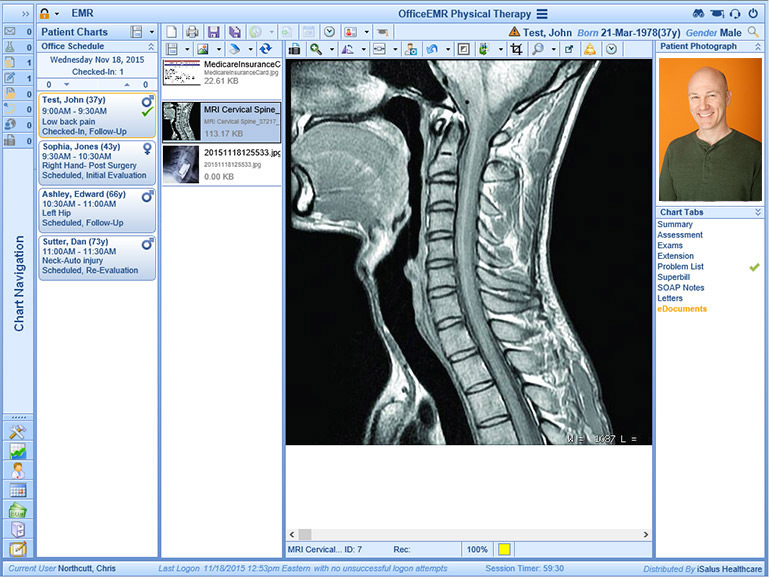
Task: Select Sutter, Dan appointment card
Action: (x=97, y=256)
